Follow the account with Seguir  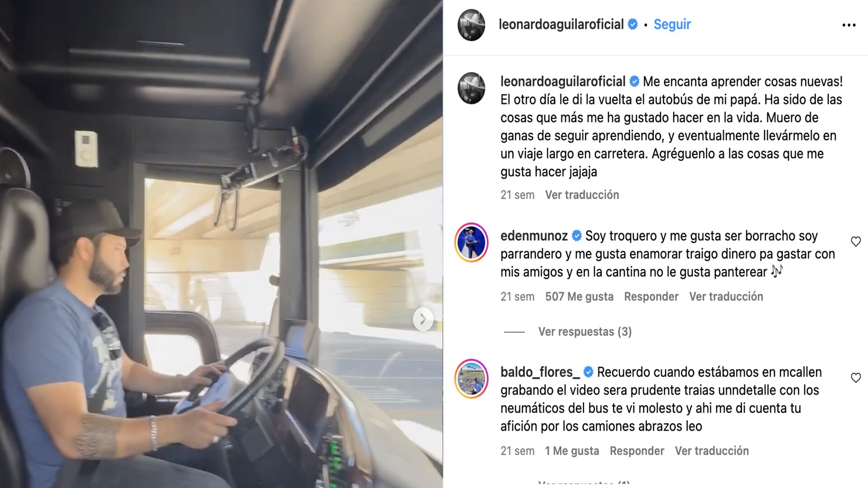(672, 24)
